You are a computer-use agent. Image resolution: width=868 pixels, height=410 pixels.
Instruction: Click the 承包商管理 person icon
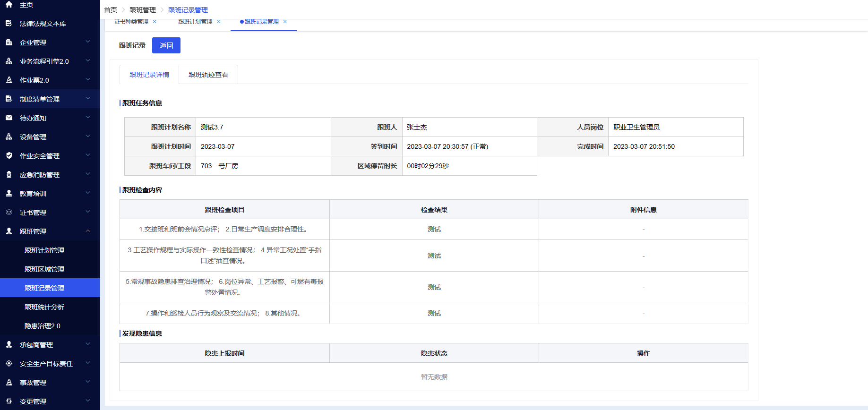(x=9, y=344)
